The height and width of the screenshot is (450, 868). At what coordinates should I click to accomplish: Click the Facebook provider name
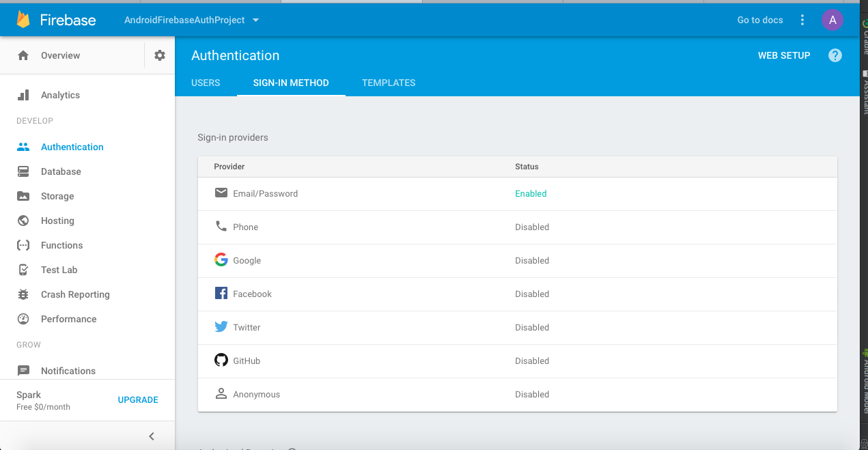pyautogui.click(x=252, y=294)
